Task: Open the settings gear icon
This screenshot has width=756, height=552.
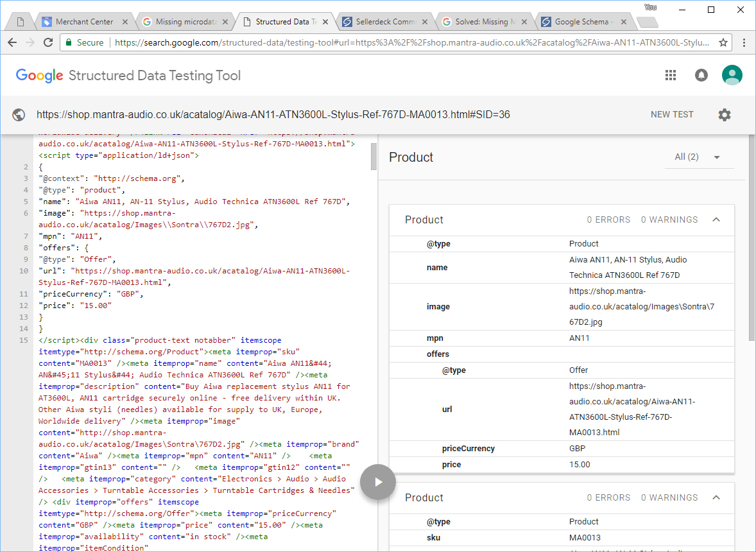Action: 725,115
